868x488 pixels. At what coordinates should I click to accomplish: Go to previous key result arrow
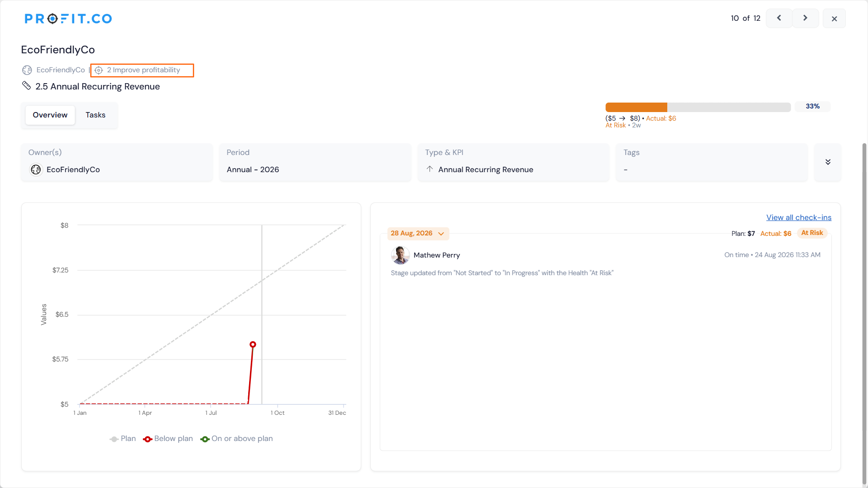[x=779, y=18]
